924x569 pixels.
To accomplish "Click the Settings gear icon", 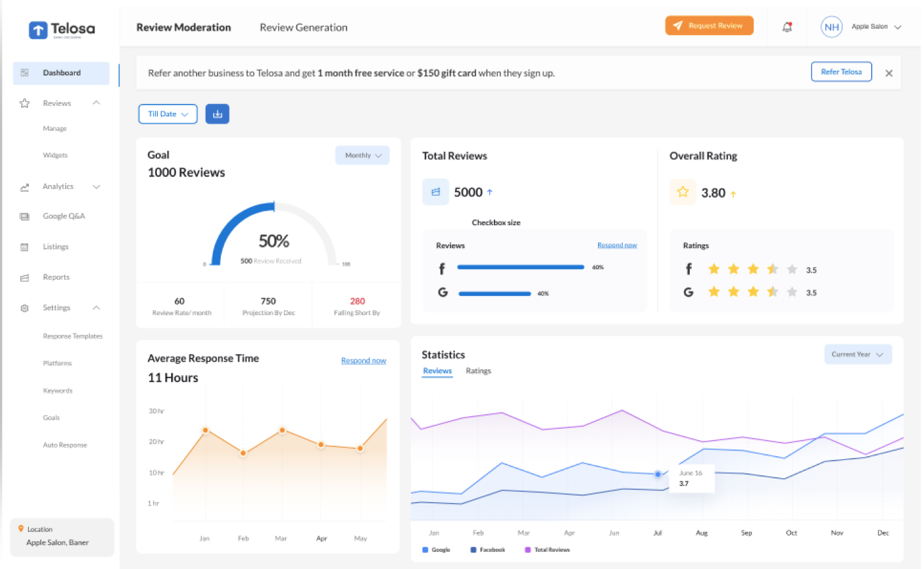I will [x=25, y=308].
